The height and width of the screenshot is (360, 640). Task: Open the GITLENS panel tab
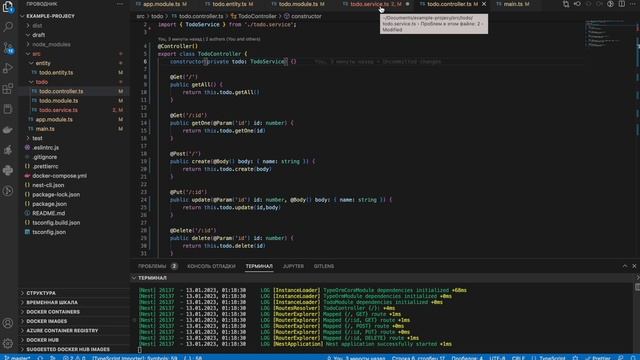[x=324, y=266]
